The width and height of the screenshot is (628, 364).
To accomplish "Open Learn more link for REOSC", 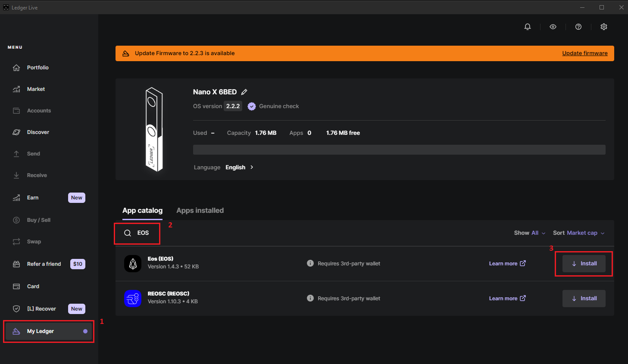I will 507,299.
